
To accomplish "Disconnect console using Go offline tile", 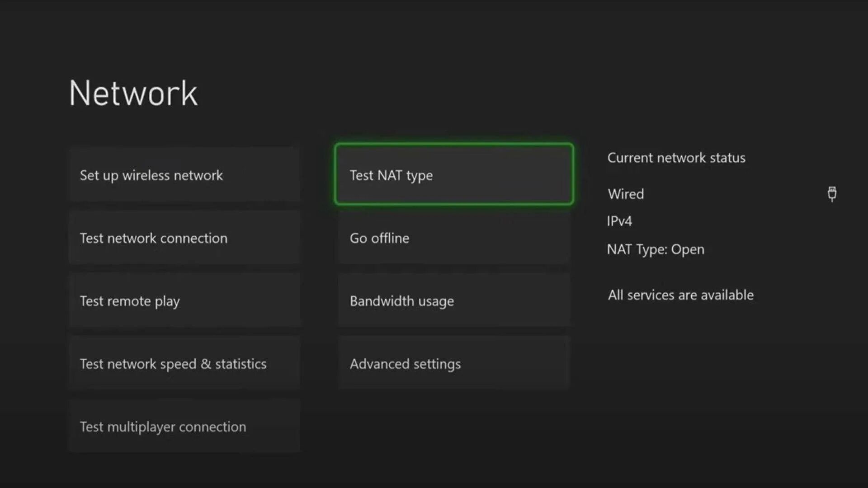I will tap(454, 238).
